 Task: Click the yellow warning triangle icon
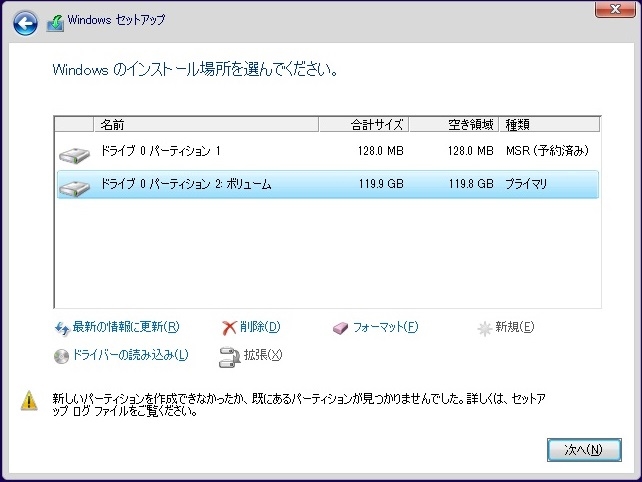[x=29, y=401]
